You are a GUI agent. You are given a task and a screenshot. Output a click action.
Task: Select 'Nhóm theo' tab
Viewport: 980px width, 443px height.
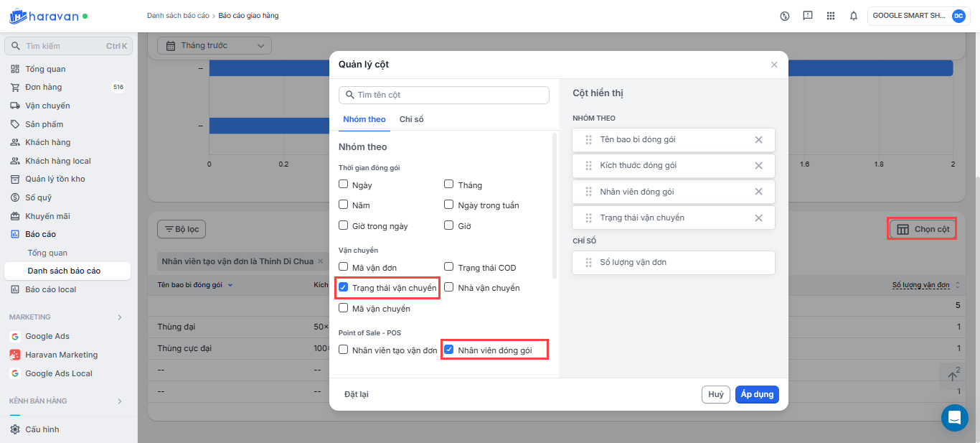(364, 119)
